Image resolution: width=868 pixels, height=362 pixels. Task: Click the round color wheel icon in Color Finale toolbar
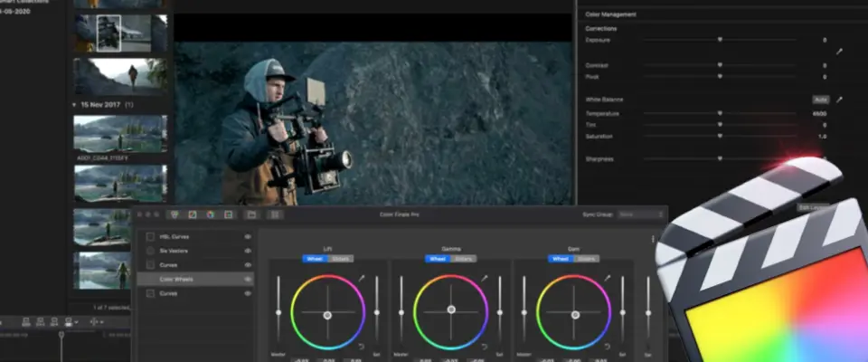211,214
